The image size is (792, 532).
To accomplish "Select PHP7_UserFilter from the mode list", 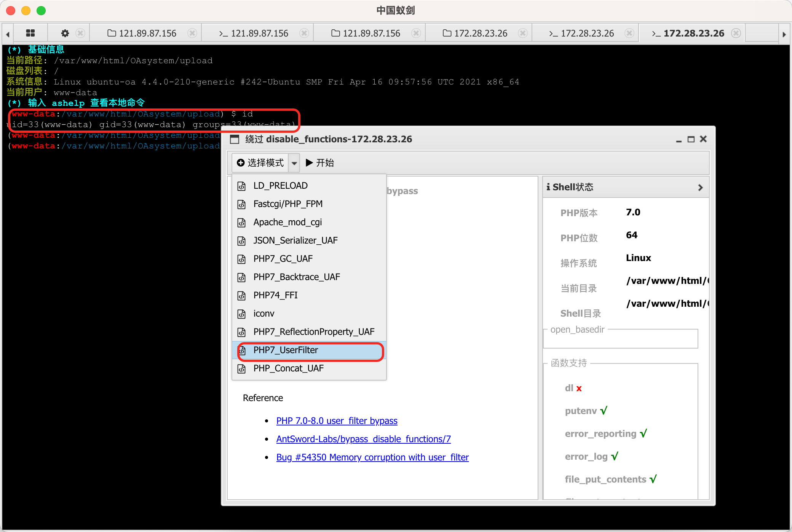I will 286,350.
